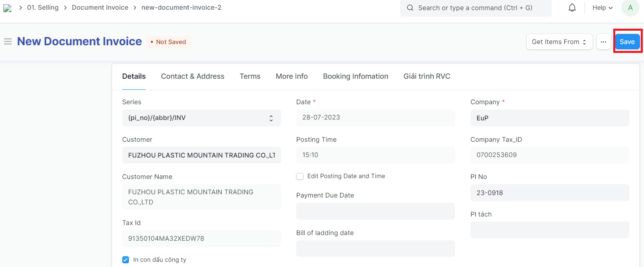Viewport: 644px width, 267px height.
Task: Expand the Help menu
Action: point(602,8)
